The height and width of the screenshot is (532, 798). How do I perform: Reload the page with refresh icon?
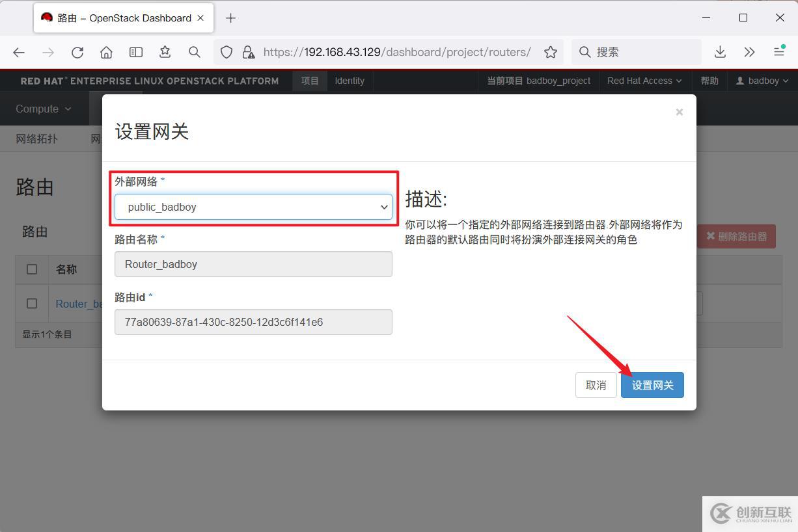(x=77, y=52)
